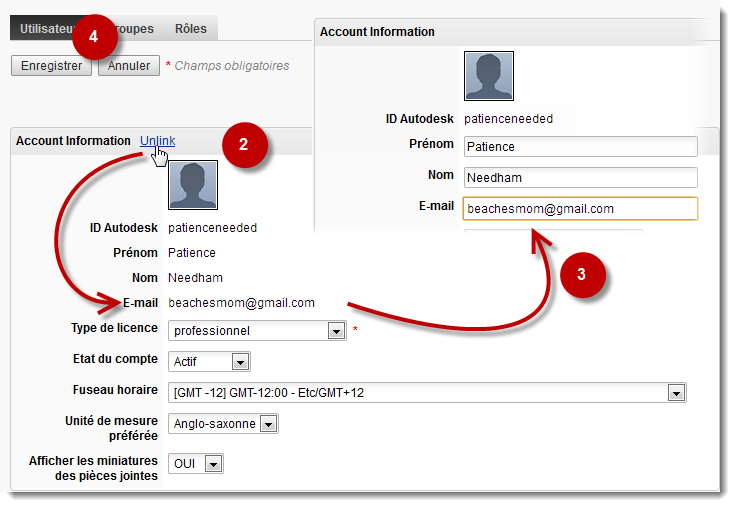Click the right Account Information header
The width and height of the screenshot is (735, 507).
tap(377, 32)
